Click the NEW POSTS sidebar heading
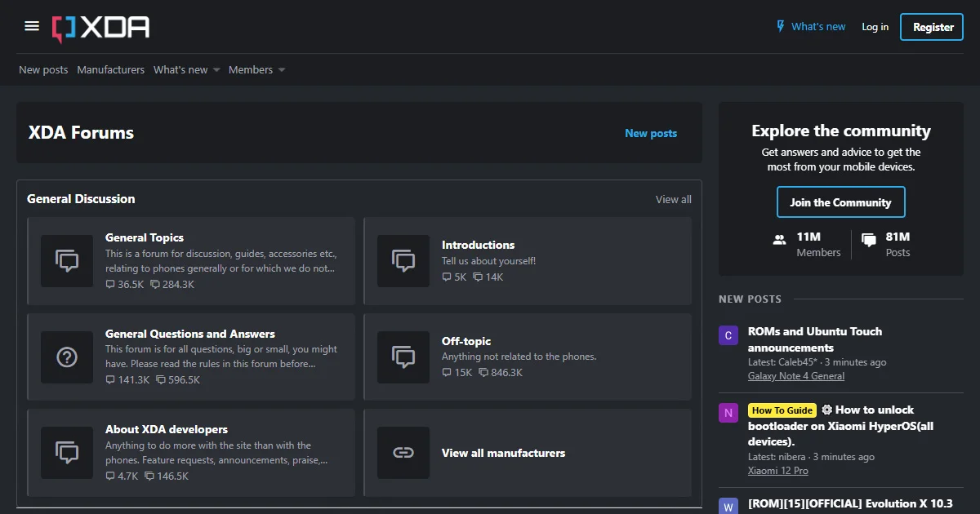Screen dimensions: 980x514 pyautogui.click(x=750, y=299)
